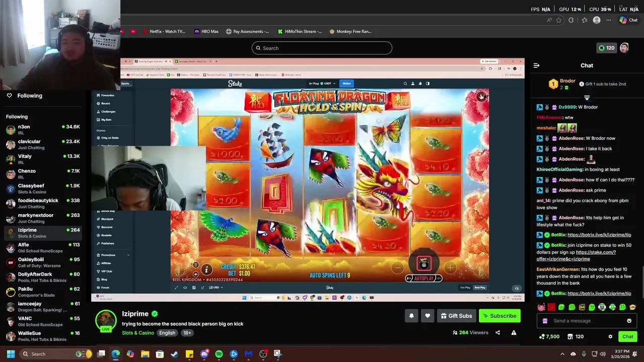Open the purple gift icon in message box
The height and width of the screenshot is (362, 644).
click(544, 321)
